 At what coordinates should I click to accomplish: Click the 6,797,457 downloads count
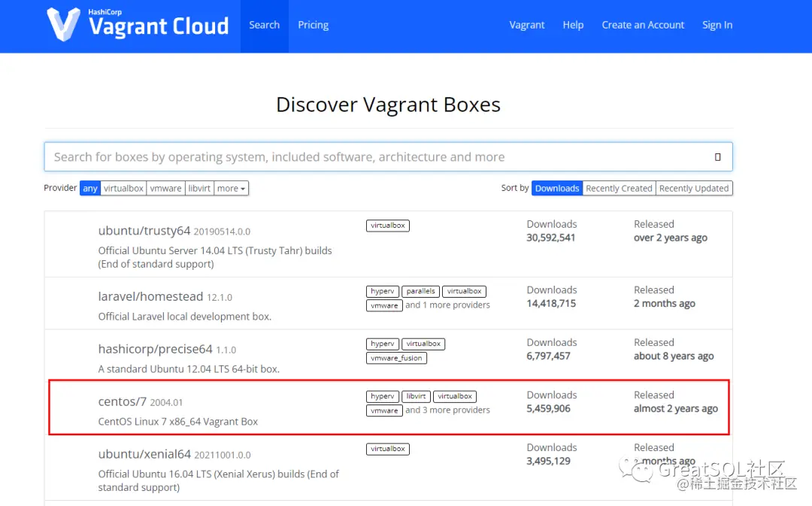click(x=548, y=356)
